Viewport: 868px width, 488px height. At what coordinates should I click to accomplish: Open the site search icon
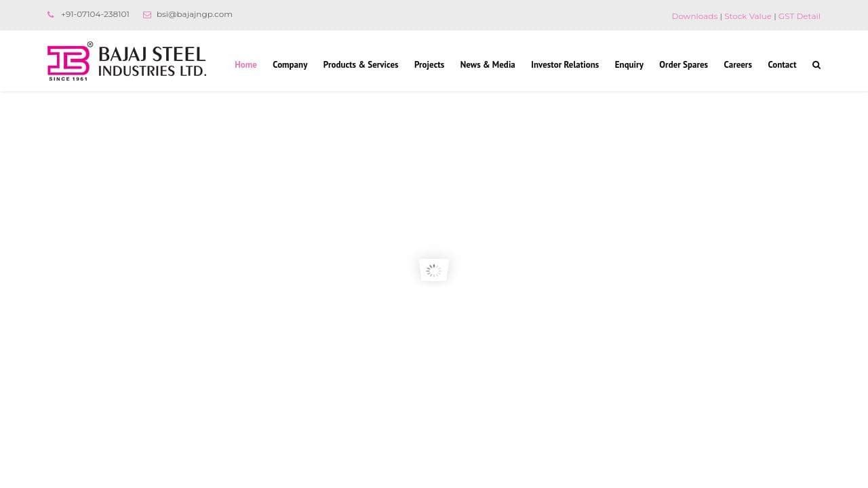tap(816, 64)
